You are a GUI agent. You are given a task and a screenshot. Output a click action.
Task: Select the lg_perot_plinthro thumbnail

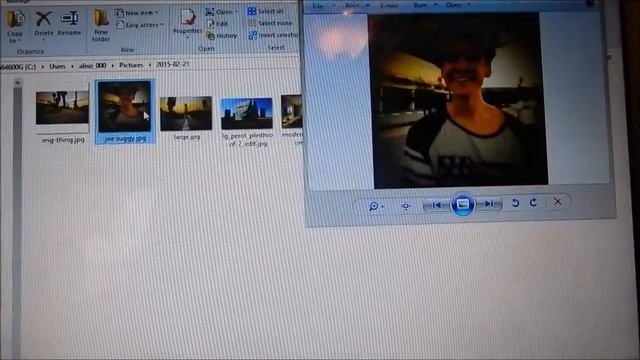click(247, 113)
